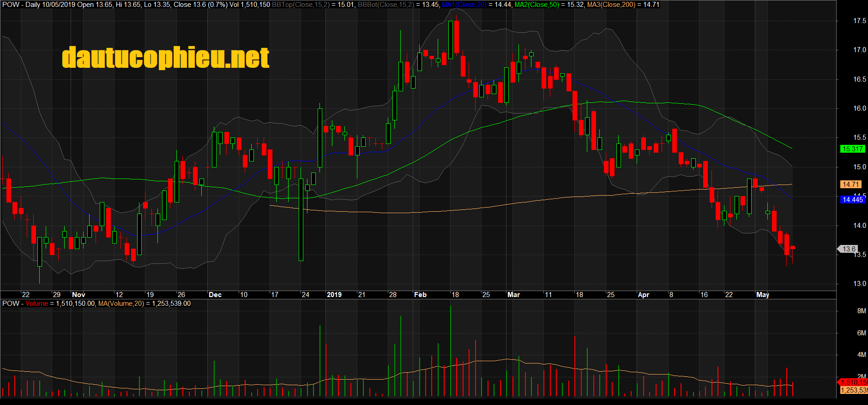Select the Apr date label on time axis
Screen dimensions: 868x405
(644, 295)
